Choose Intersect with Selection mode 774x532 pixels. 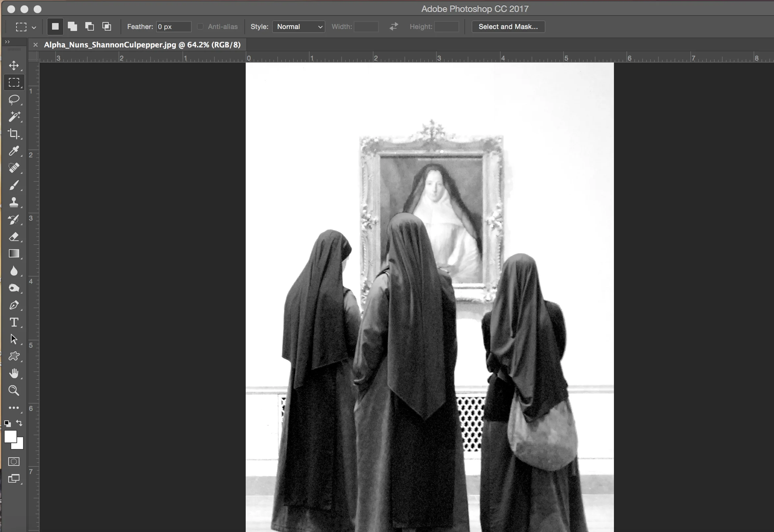click(x=107, y=27)
